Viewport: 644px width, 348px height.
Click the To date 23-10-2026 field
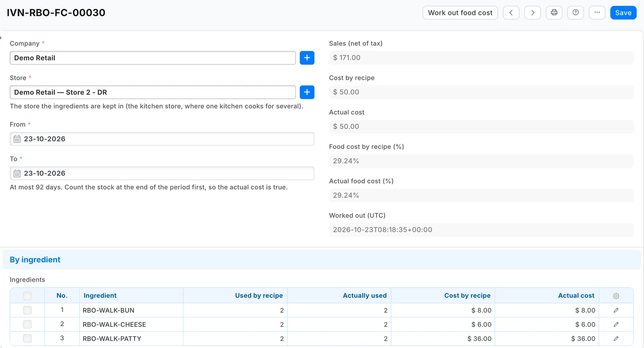(162, 173)
